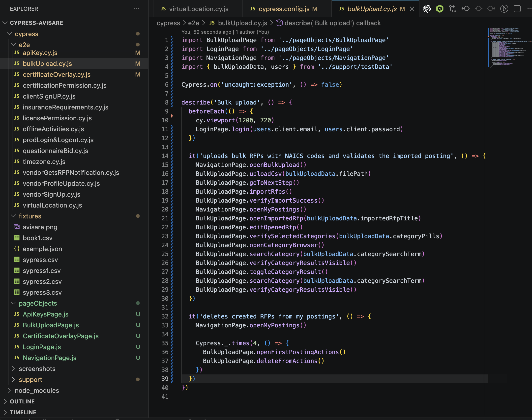The image size is (532, 420).
Task: Toggle the forward navigation arrow
Action: coord(492,9)
